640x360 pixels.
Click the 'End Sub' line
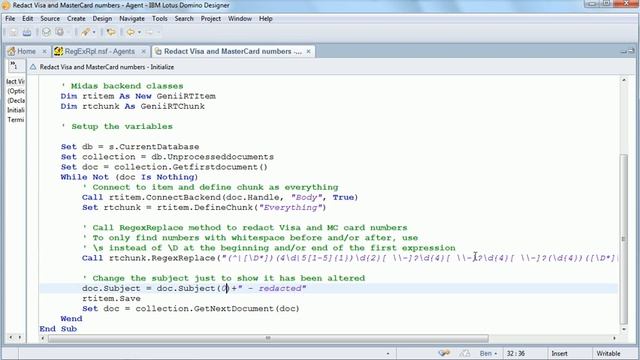coord(58,329)
